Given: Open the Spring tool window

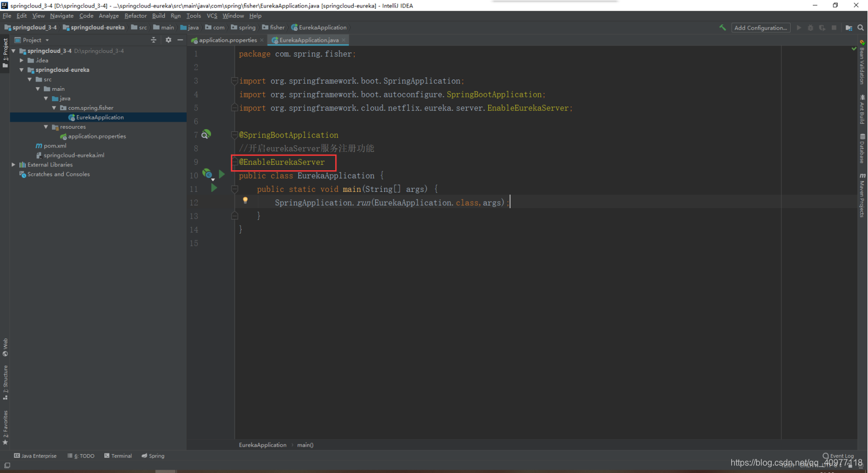Looking at the screenshot, I should point(153,456).
